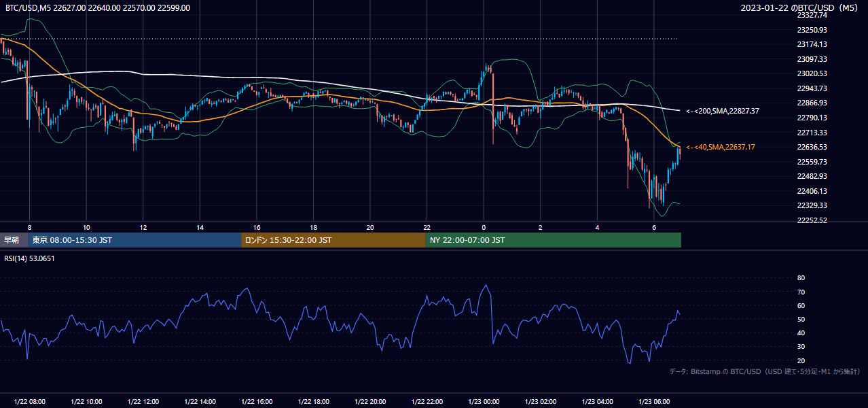Select the 東京 08:00-15:30 JST session bar

[134, 240]
